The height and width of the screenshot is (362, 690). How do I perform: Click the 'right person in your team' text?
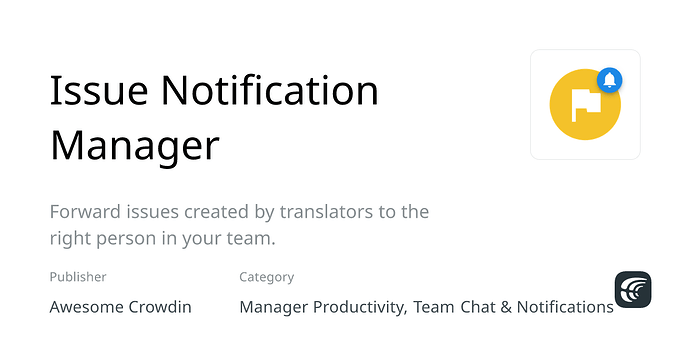click(162, 238)
